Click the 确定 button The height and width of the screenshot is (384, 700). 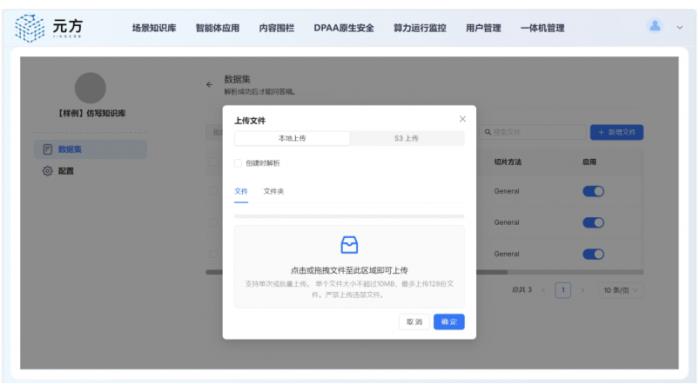tap(449, 322)
